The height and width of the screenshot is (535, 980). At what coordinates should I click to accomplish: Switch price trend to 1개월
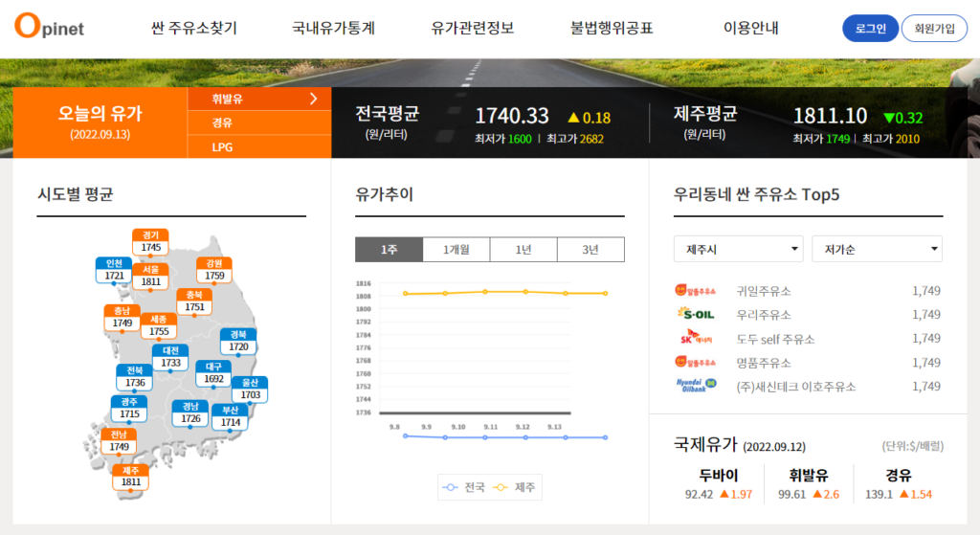tap(457, 250)
